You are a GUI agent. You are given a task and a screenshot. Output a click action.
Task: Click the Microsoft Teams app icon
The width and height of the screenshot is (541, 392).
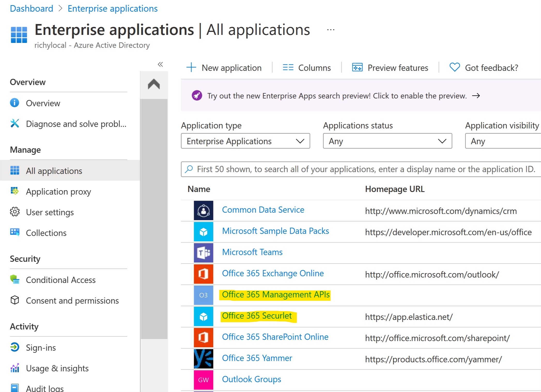203,253
